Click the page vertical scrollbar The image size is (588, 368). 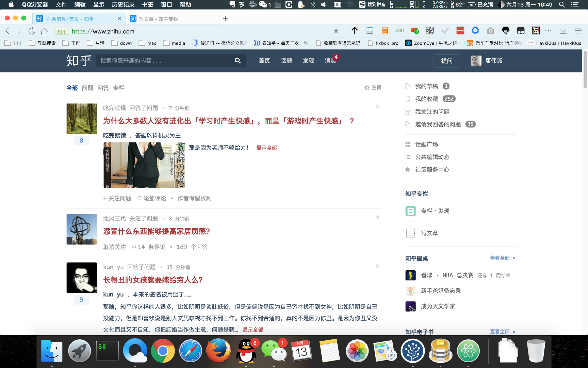(585, 70)
